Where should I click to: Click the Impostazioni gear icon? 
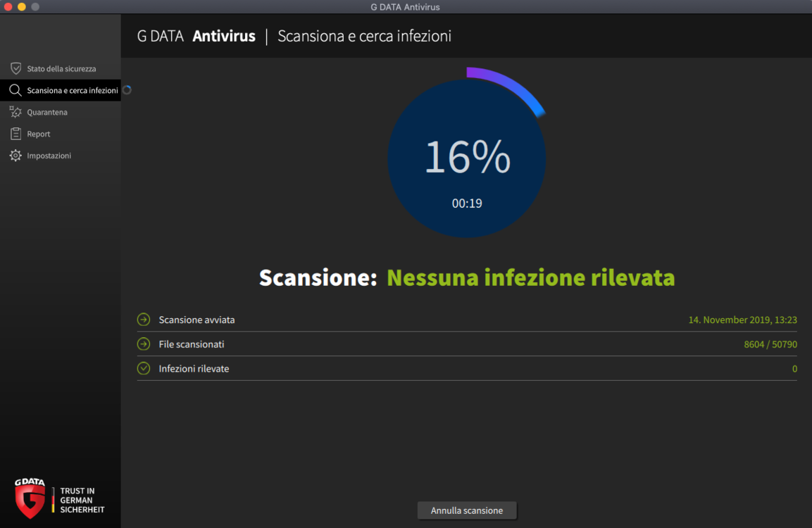15,156
